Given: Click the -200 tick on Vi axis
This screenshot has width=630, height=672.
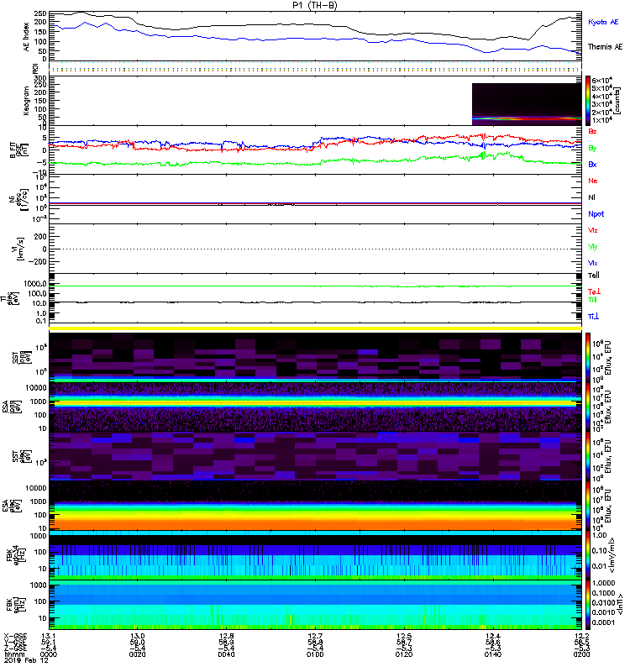Looking at the screenshot, I should (x=37, y=261).
